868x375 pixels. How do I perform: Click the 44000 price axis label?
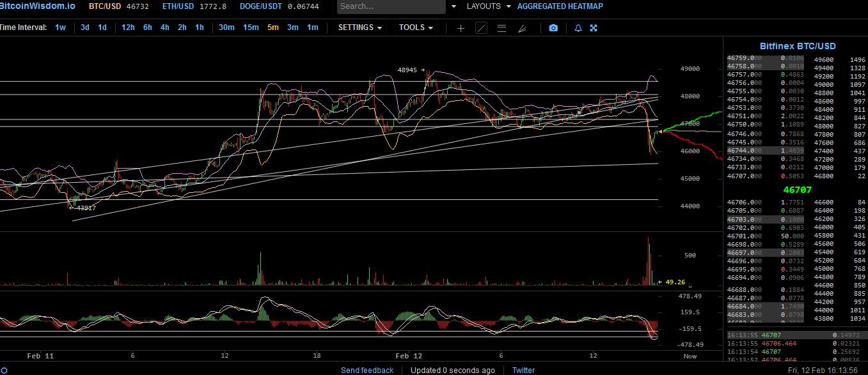(690, 206)
